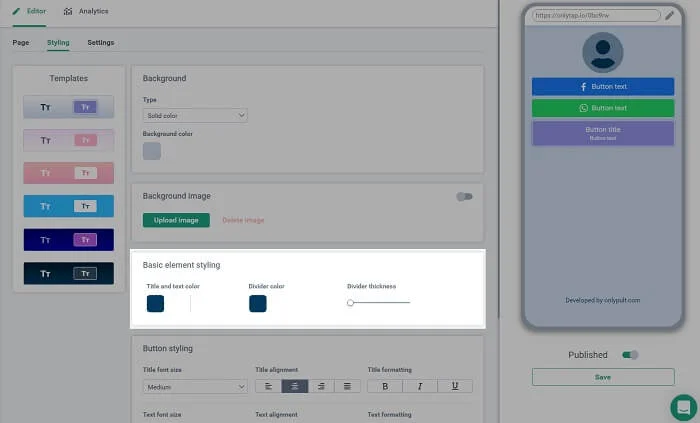
Task: Select center title alignment icon
Action: tap(295, 386)
